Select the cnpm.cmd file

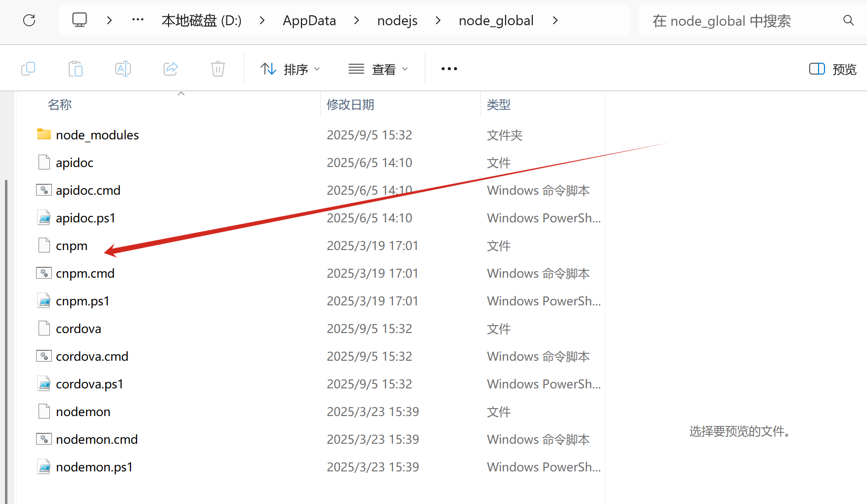[x=85, y=273]
